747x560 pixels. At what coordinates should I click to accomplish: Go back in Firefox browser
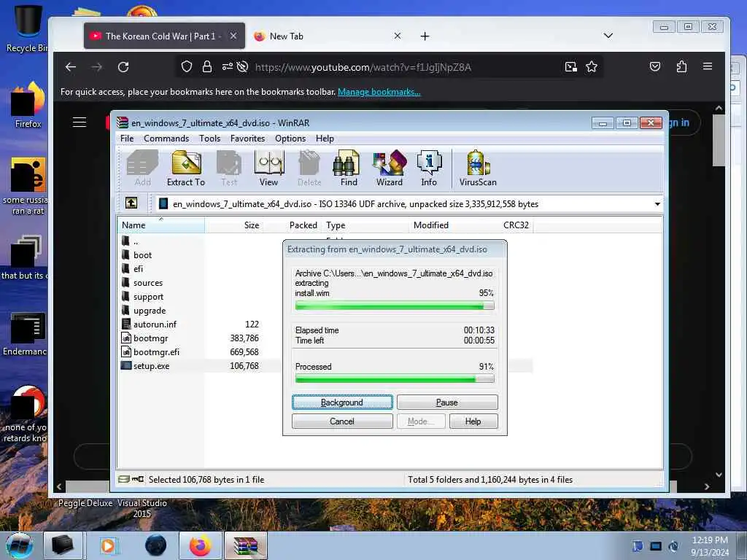[x=71, y=67]
